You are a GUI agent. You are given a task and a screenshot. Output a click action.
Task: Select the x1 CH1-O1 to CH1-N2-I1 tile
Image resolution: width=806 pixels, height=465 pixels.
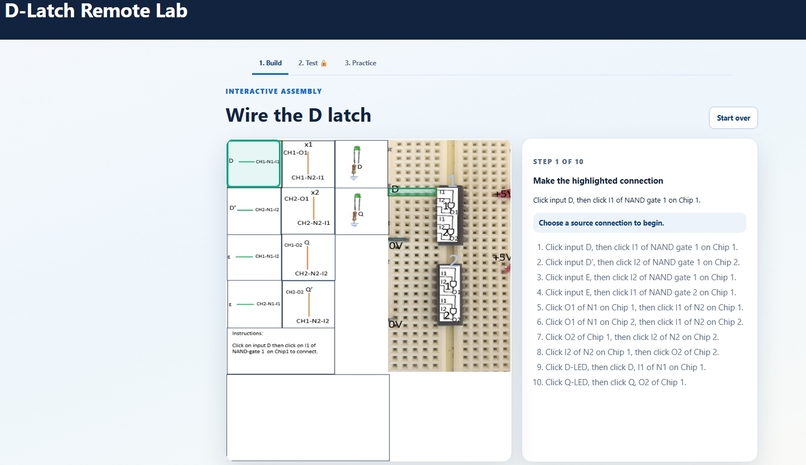coord(308,164)
